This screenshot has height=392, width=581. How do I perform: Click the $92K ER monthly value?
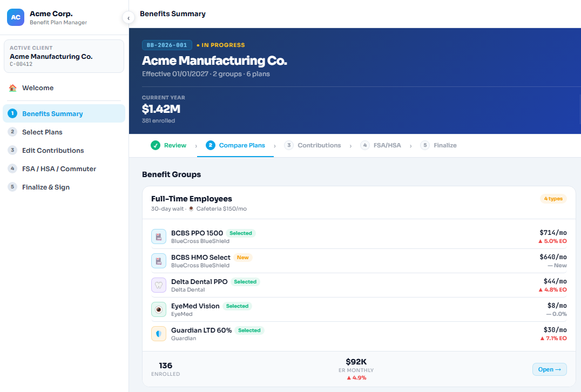coord(356,362)
